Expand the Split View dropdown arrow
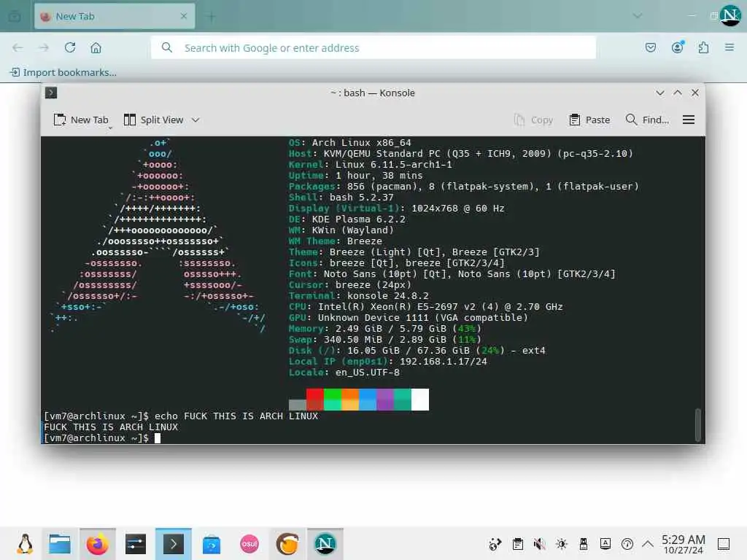Viewport: 747px width, 560px height. [196, 120]
